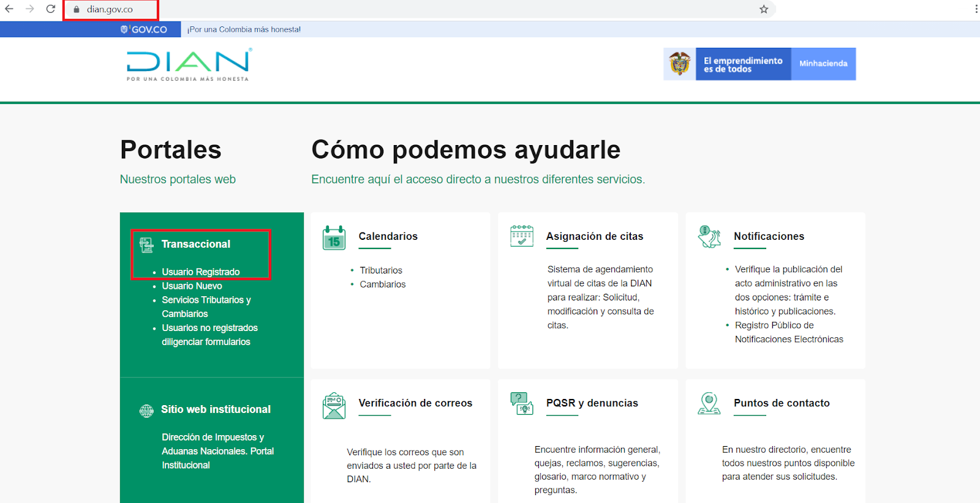Click the Verificación de correos heading
The height and width of the screenshot is (503, 980).
coord(415,403)
